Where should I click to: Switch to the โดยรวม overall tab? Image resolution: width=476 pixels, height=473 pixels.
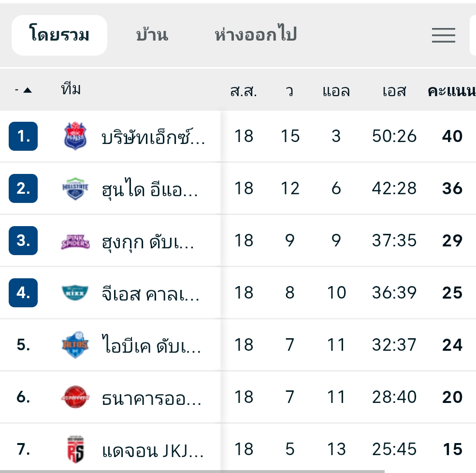click(59, 35)
